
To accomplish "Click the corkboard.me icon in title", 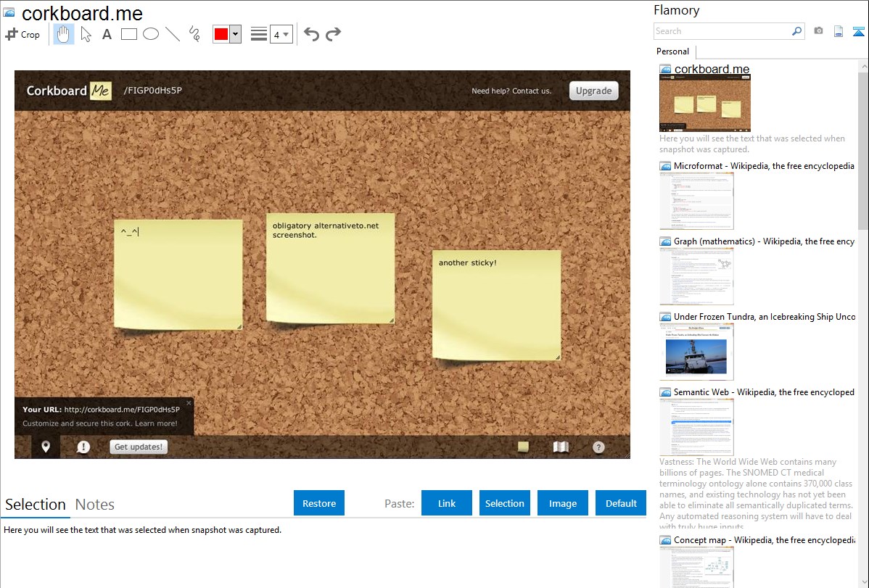I will tap(9, 12).
